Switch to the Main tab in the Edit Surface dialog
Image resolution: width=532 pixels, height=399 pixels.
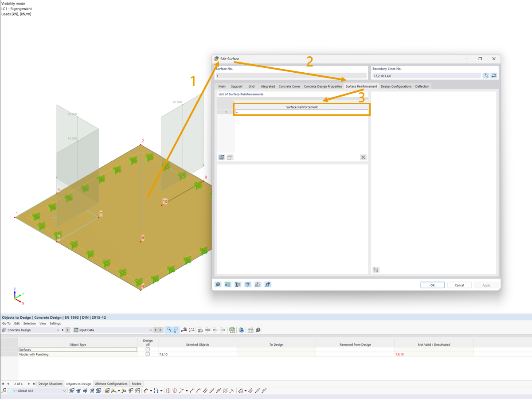[x=222, y=86]
